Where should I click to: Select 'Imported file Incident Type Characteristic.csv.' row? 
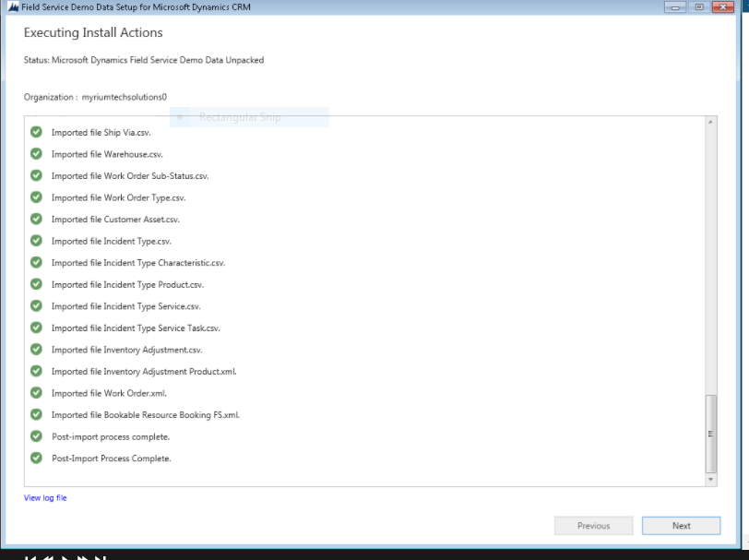click(138, 263)
